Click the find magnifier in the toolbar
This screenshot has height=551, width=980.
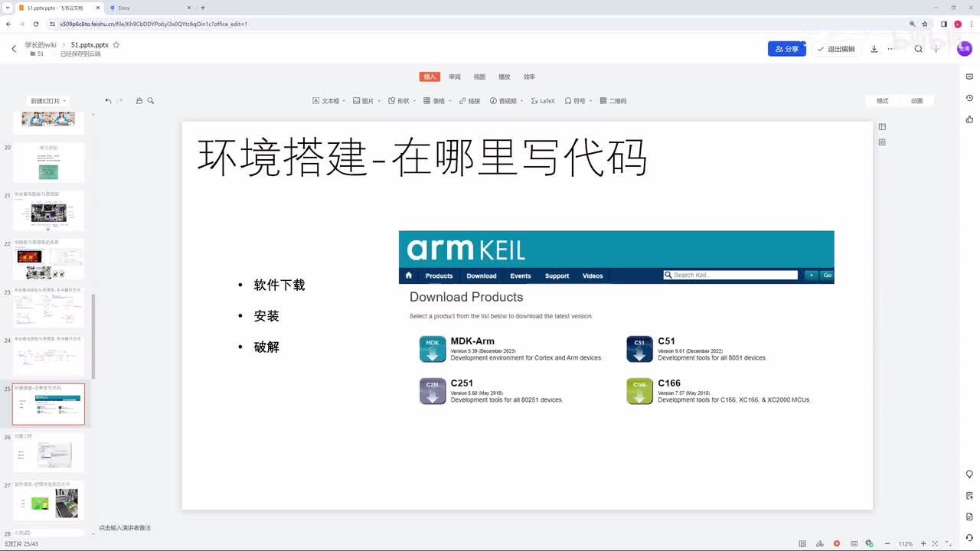151,101
